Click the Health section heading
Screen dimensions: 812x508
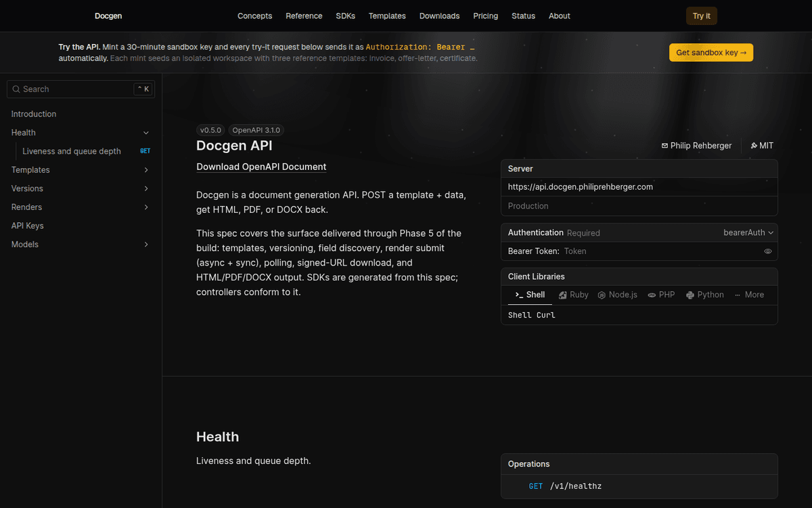pos(217,437)
